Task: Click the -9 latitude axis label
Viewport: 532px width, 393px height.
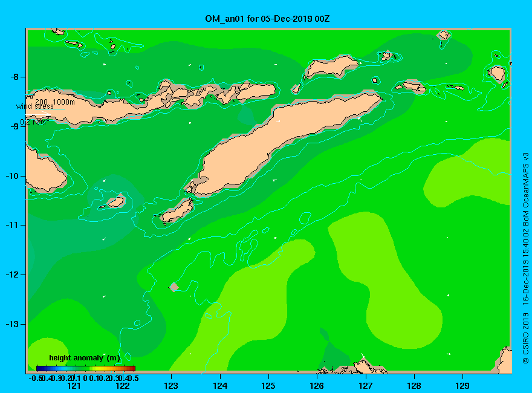Action: coord(15,126)
